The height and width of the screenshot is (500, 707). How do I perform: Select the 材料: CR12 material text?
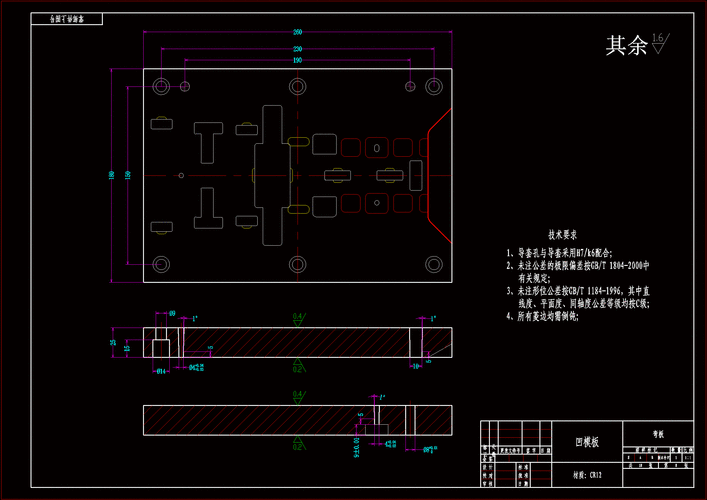586,476
